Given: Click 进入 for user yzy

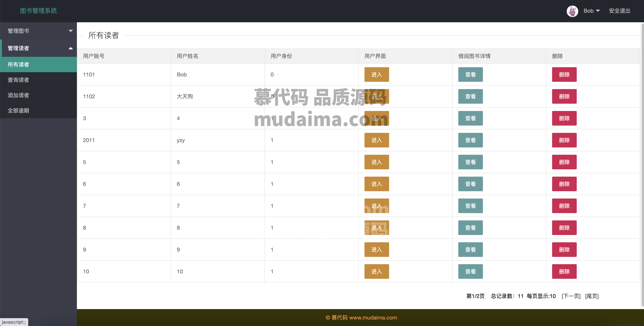Looking at the screenshot, I should point(377,140).
